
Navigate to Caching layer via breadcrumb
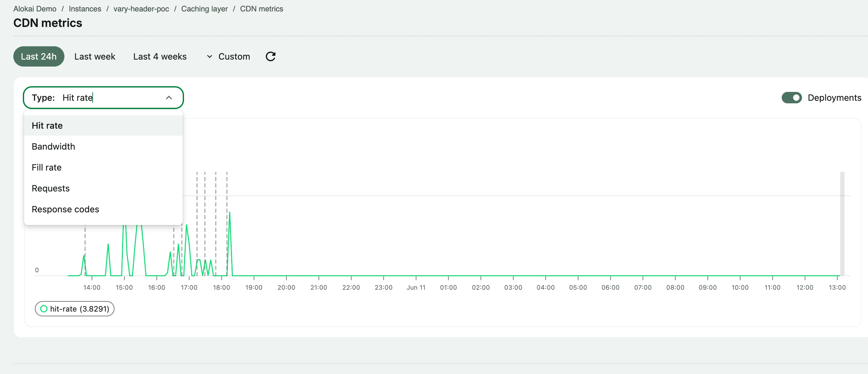click(x=204, y=9)
